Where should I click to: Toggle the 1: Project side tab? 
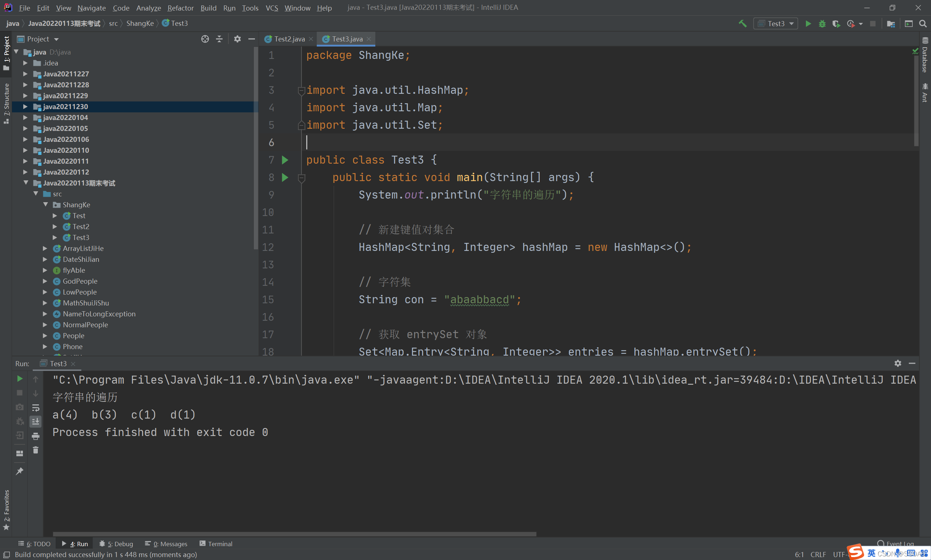(6, 53)
